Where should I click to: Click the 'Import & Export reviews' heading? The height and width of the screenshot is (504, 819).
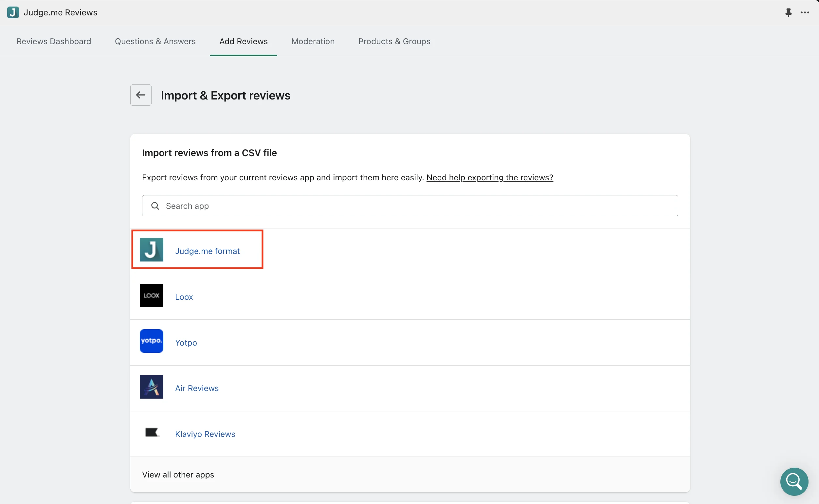point(225,95)
